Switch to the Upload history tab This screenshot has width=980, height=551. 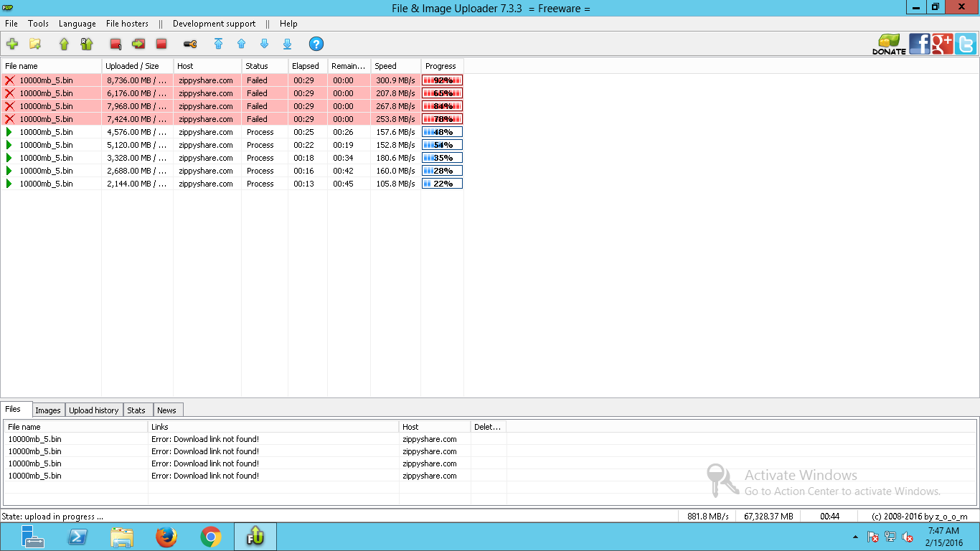click(94, 410)
